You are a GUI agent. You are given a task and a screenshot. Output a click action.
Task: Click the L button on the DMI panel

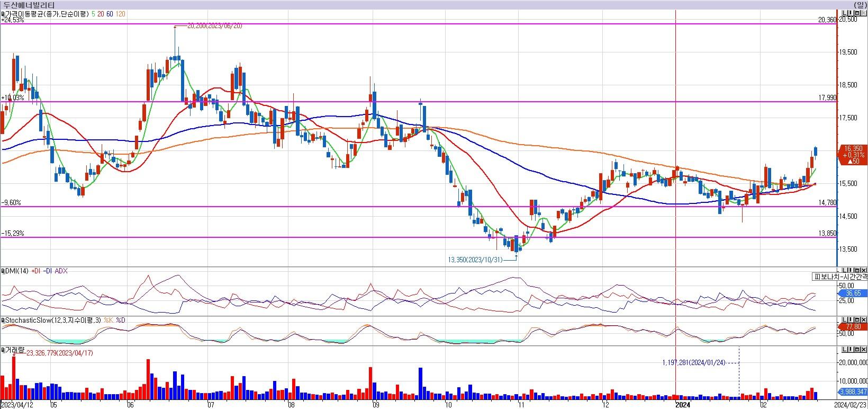click(844, 270)
